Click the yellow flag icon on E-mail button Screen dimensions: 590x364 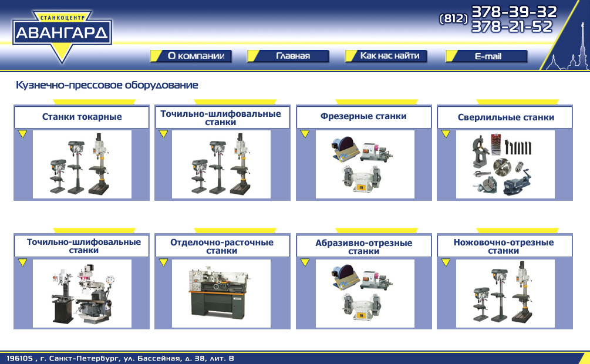coord(451,56)
